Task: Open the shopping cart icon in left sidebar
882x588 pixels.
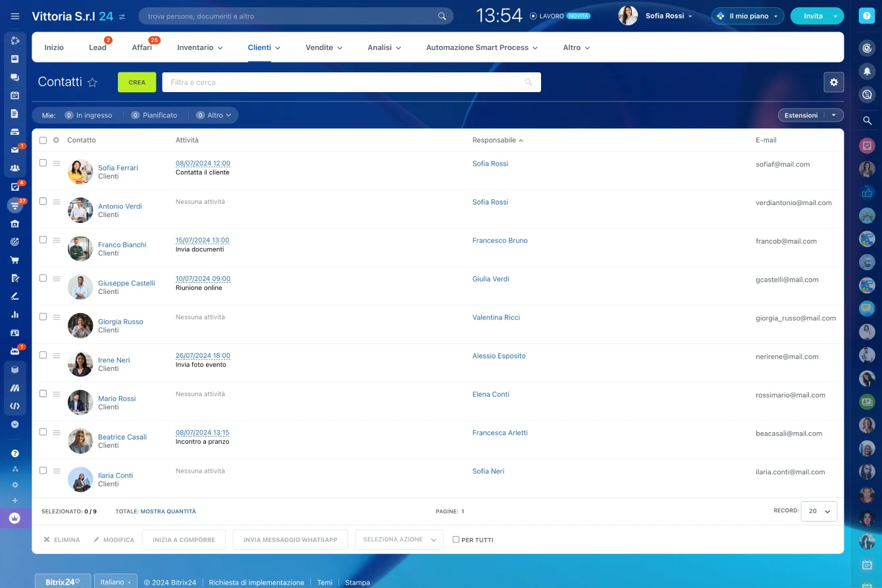Action: 14,259
